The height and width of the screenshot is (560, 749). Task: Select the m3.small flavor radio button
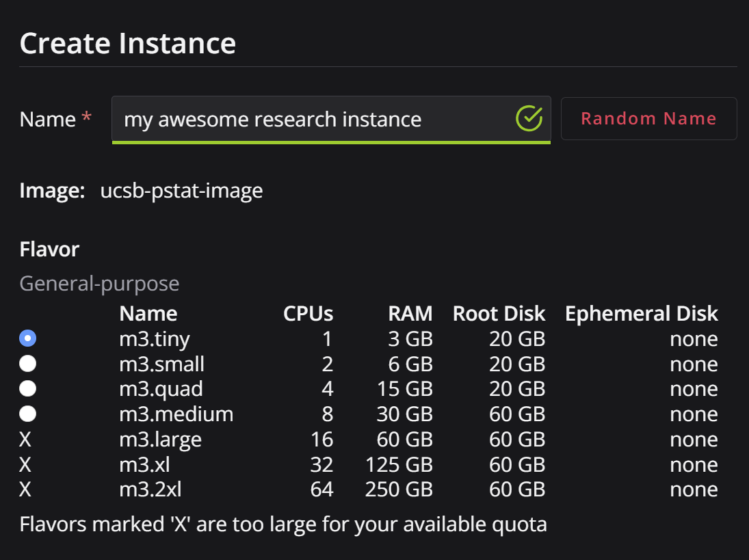28,363
